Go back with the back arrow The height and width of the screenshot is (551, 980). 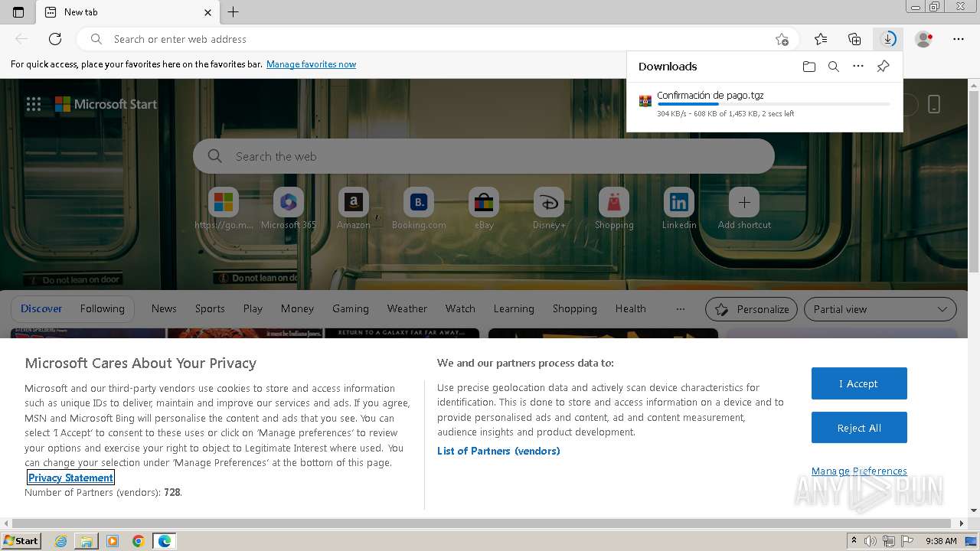tap(21, 39)
